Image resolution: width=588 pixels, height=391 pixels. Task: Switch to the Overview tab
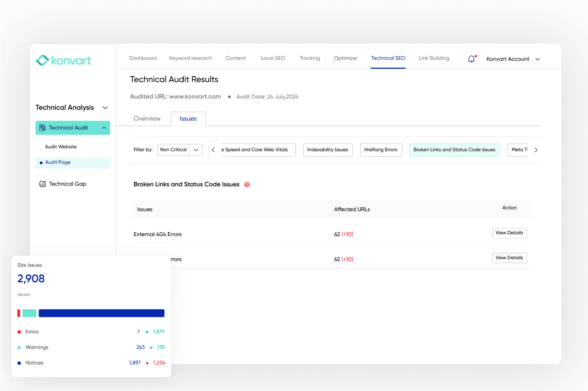pyautogui.click(x=147, y=119)
